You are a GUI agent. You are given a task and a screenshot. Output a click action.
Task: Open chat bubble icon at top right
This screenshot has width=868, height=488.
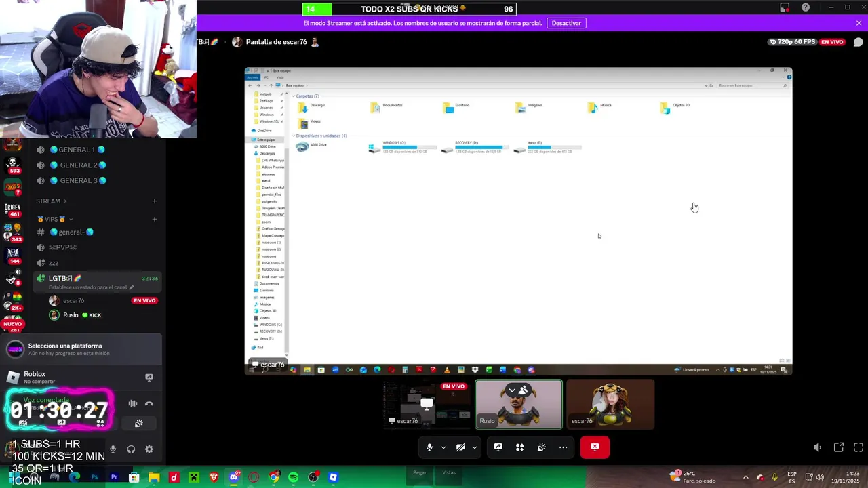859,42
